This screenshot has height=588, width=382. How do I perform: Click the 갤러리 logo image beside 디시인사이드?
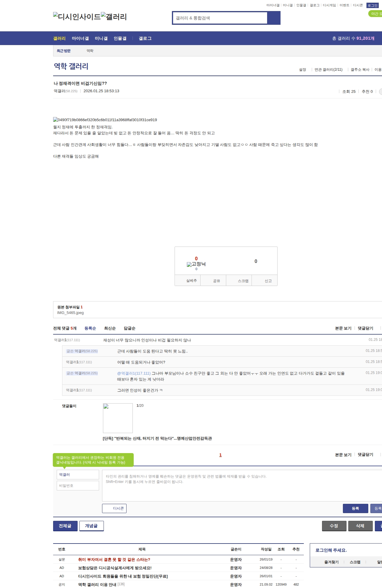point(114,17)
